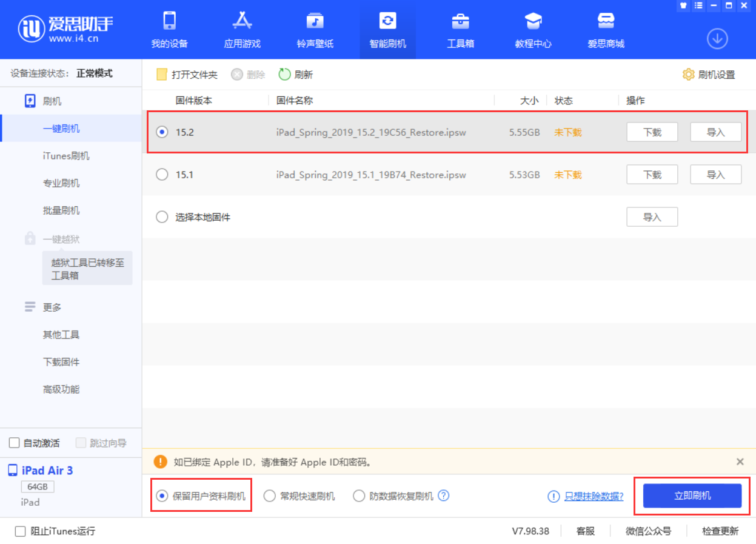Open the 工具箱 toolbox

[x=460, y=29]
